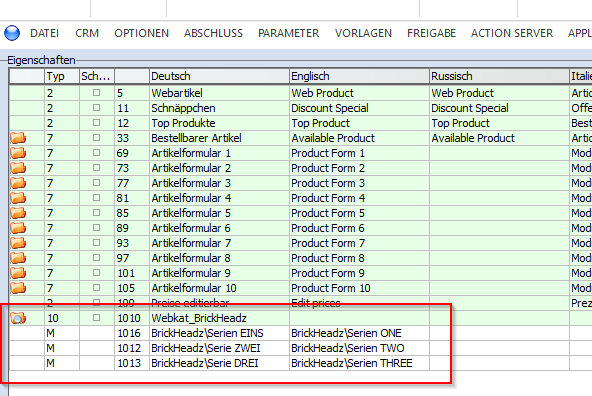Viewport: 592px width, 396px height.
Task: Select the BrickHeadz\Serien ONE cell
Action: 359,333
